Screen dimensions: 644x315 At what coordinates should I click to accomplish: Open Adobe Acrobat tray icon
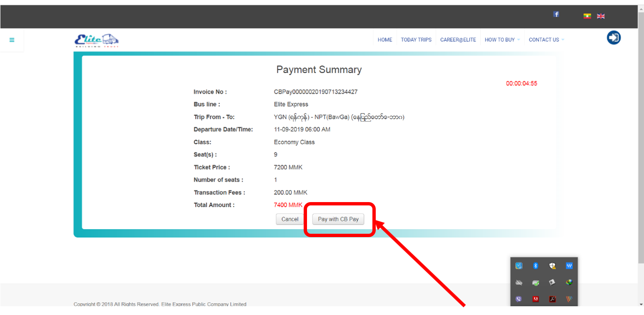coord(553,299)
